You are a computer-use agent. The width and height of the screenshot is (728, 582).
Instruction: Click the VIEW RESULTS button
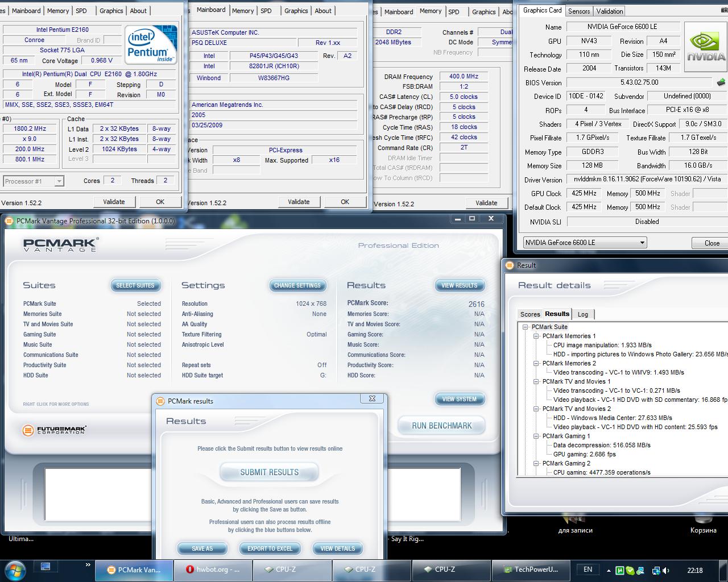pos(460,285)
